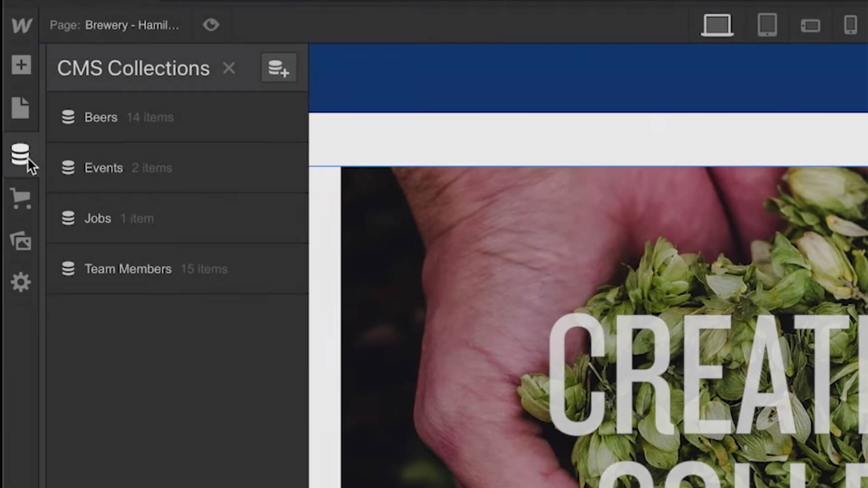Click the Beers collection database icon
Viewport: 868px width, 488px height.
pyautogui.click(x=68, y=117)
